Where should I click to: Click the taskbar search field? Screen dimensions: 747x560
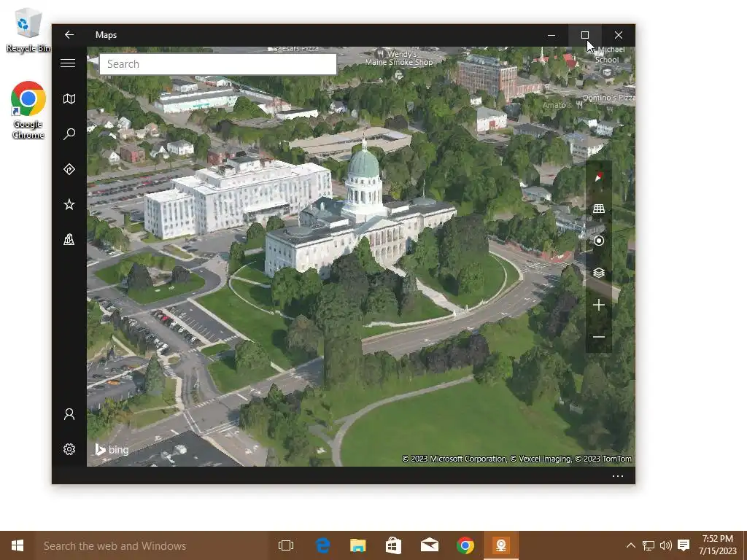[x=152, y=545]
